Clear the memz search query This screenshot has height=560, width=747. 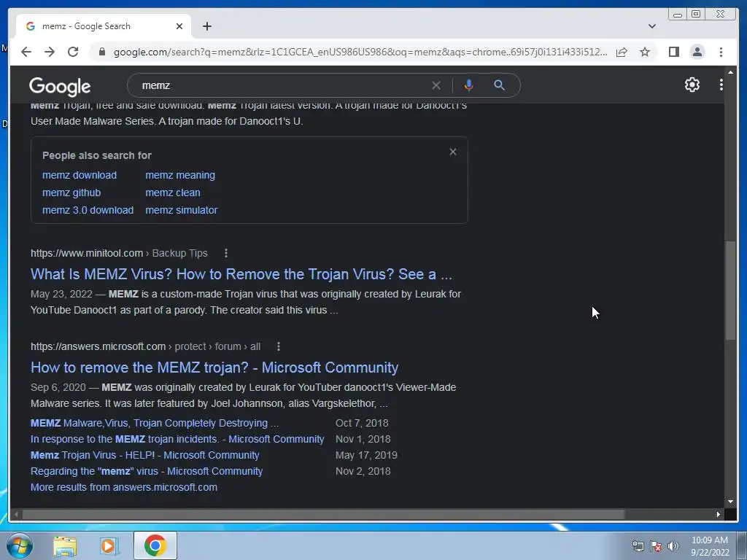(436, 85)
